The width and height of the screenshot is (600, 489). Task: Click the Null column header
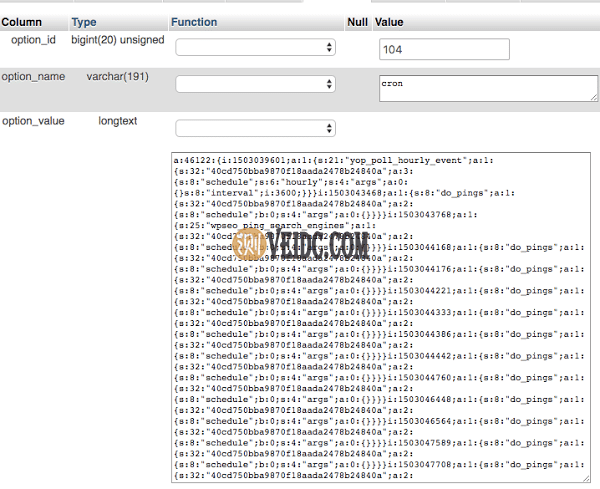[357, 22]
